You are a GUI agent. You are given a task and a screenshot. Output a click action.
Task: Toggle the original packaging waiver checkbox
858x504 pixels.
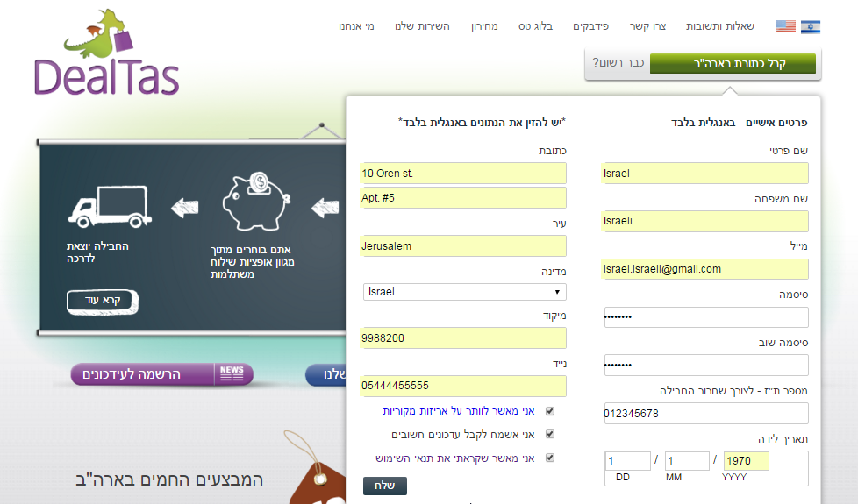click(x=550, y=410)
